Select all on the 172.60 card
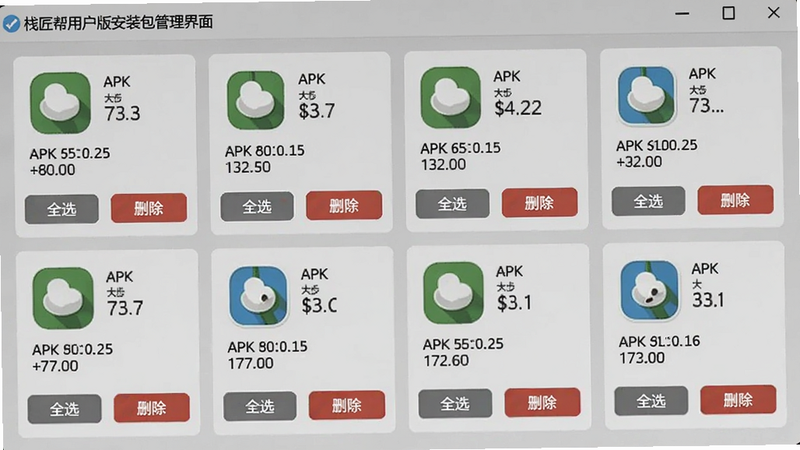The image size is (800, 450). click(455, 404)
